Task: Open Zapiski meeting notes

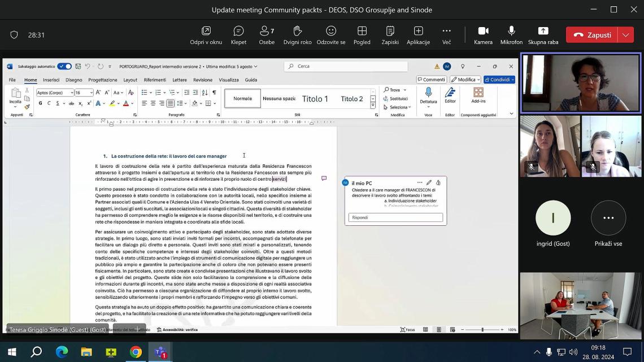Action: click(x=390, y=35)
